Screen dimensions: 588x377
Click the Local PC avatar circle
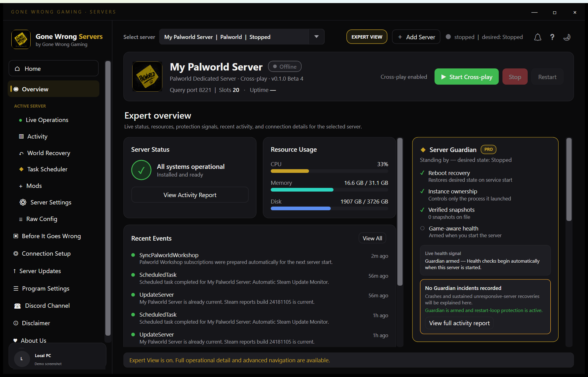tap(22, 359)
